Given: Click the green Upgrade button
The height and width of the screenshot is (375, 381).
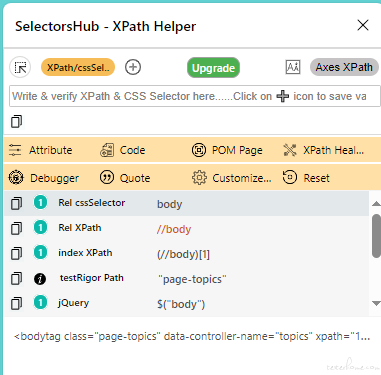Looking at the screenshot, I should click(213, 68).
